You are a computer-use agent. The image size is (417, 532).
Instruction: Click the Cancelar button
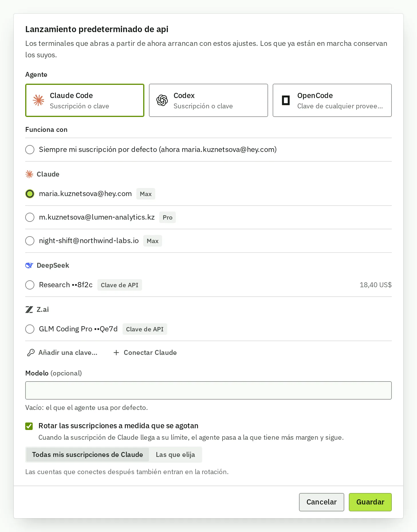[x=322, y=502]
